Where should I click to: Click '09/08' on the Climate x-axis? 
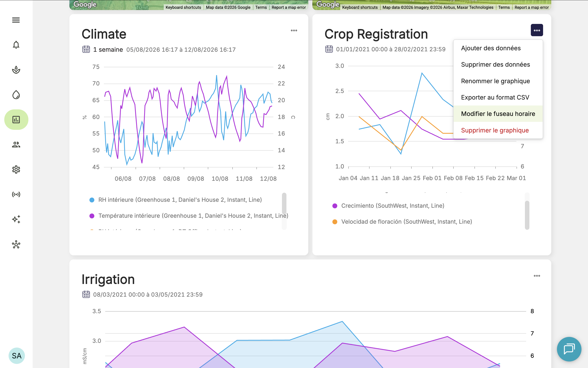(x=196, y=179)
